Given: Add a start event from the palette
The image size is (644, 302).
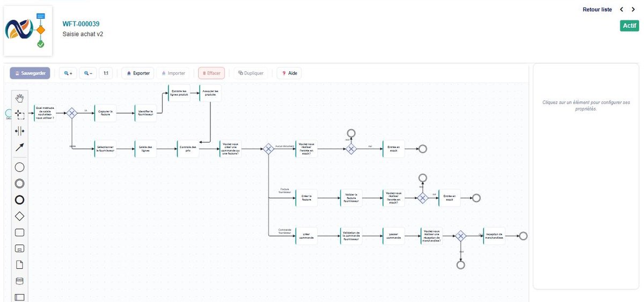Looking at the screenshot, I should pos(20,167).
